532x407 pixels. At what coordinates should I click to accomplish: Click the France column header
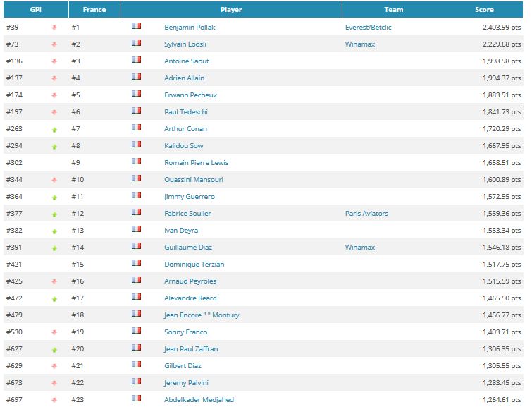(94, 9)
